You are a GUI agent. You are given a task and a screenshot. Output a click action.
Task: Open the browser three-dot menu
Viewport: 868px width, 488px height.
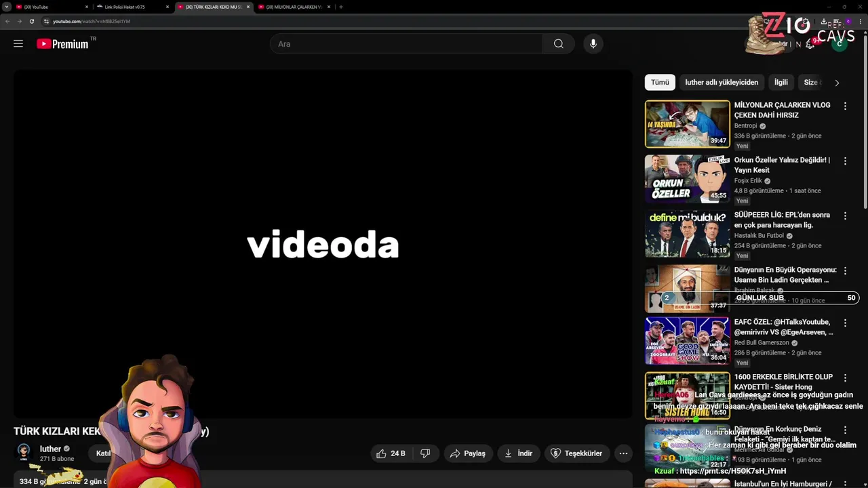860,21
